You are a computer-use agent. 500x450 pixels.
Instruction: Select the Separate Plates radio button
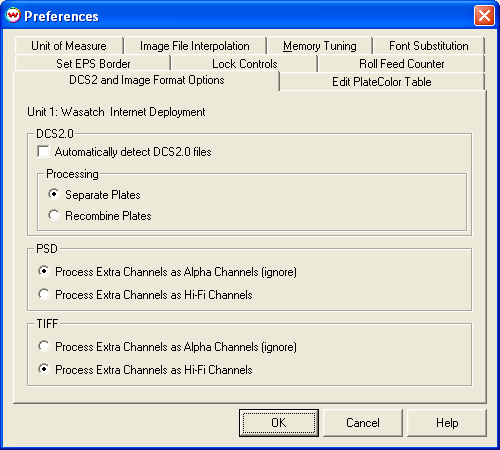[54, 194]
